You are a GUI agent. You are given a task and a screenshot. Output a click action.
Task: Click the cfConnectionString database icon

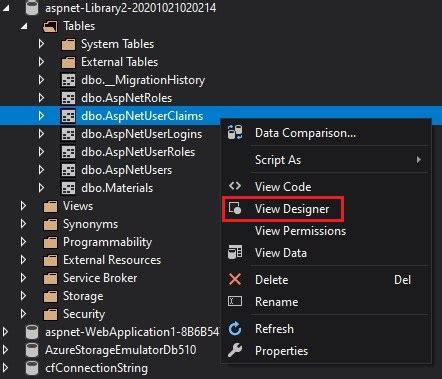tap(32, 368)
